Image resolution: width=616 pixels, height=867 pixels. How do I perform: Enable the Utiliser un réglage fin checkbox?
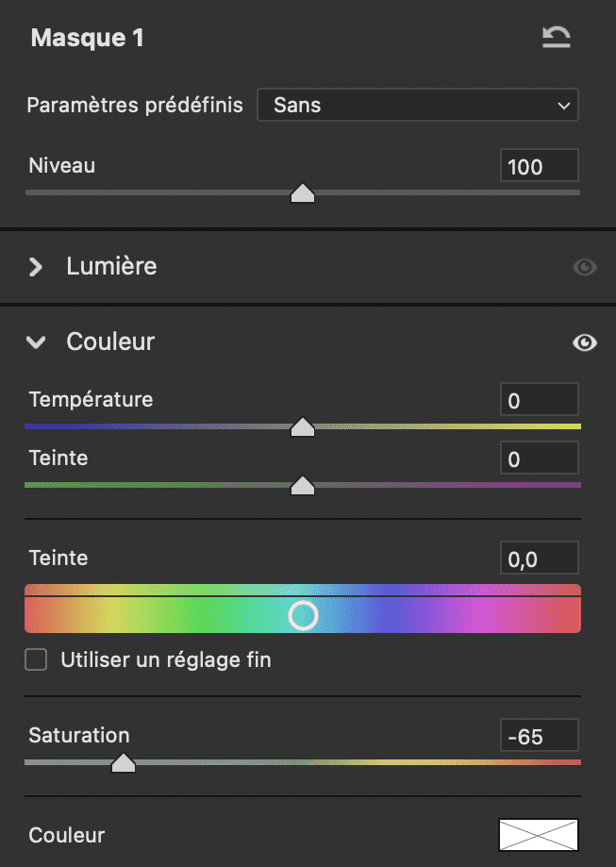[37, 659]
